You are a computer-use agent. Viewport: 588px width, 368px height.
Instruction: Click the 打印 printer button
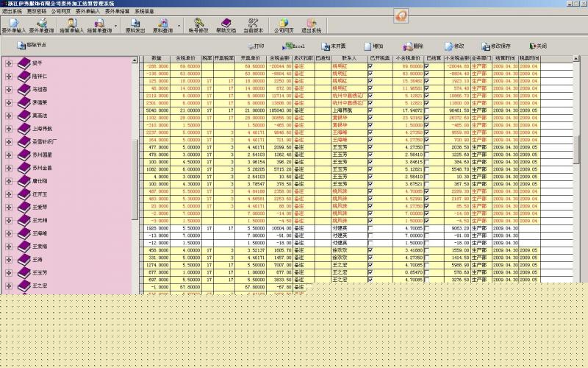[256, 46]
